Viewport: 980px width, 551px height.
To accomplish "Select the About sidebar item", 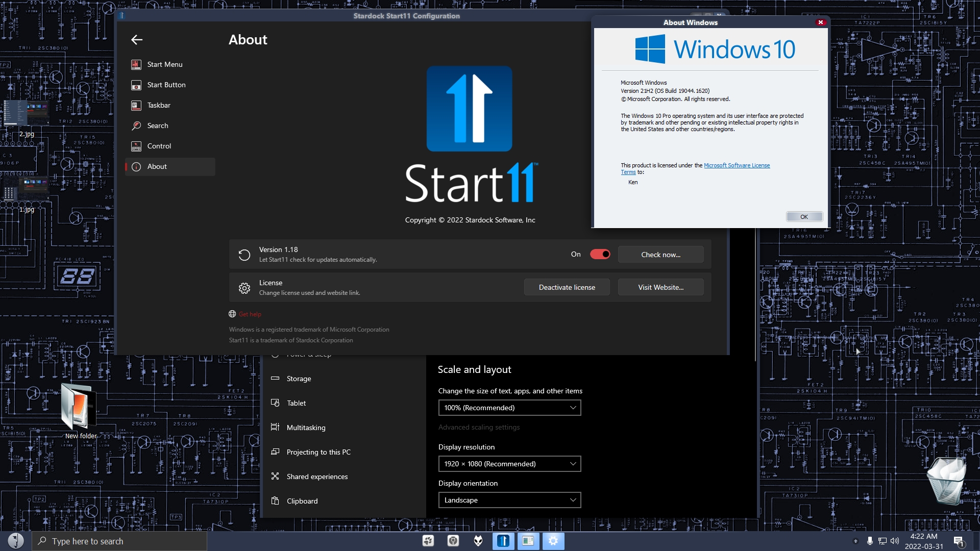I will pyautogui.click(x=170, y=166).
